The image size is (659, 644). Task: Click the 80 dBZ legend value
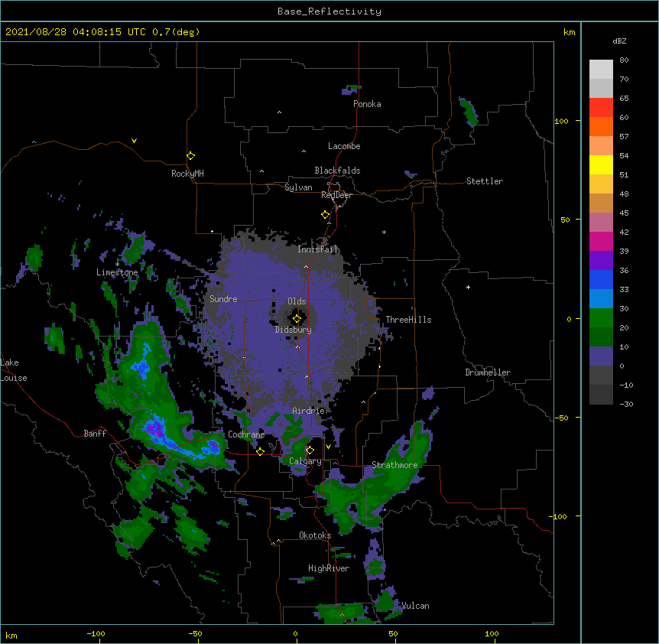pyautogui.click(x=624, y=60)
